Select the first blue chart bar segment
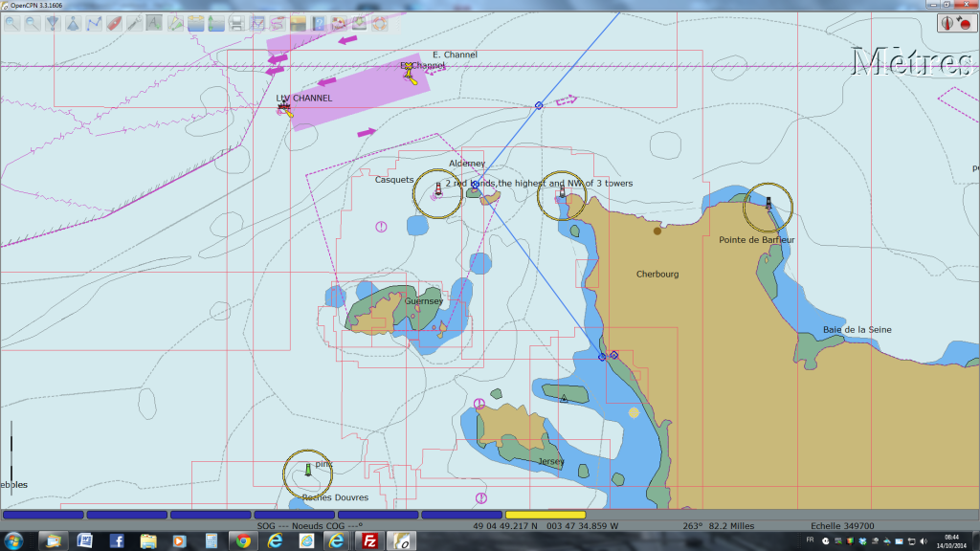This screenshot has height=551, width=980. 42,515
